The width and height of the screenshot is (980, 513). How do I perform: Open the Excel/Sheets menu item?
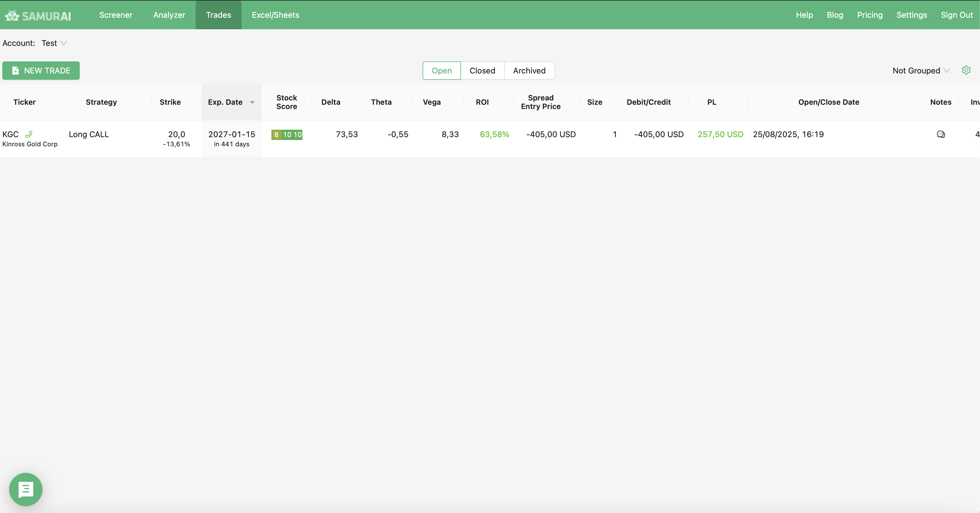tap(275, 15)
